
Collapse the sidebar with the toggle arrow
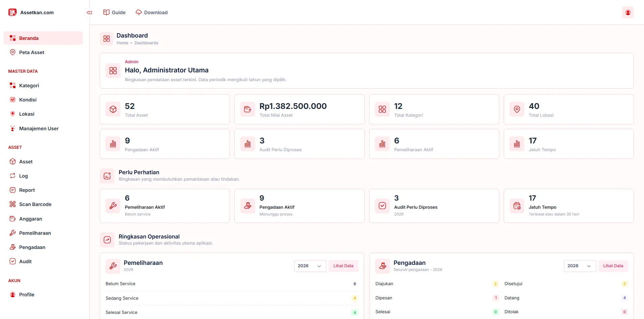click(89, 13)
